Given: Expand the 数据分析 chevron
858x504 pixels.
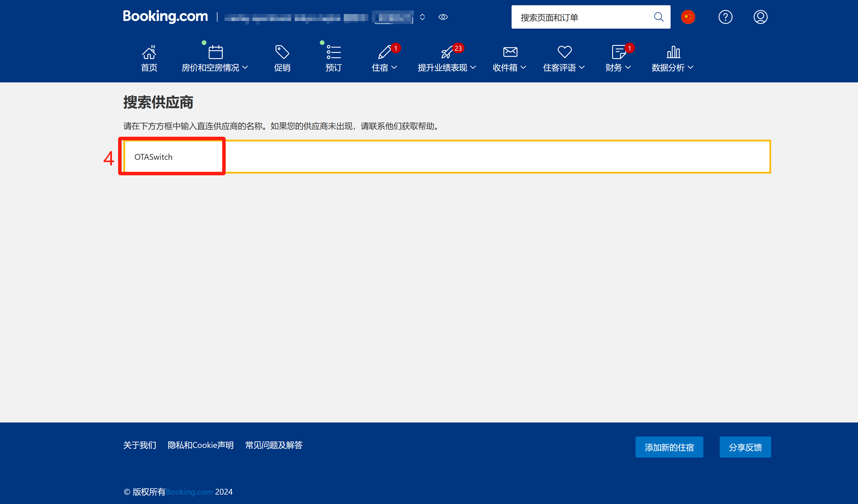Looking at the screenshot, I should tap(691, 67).
